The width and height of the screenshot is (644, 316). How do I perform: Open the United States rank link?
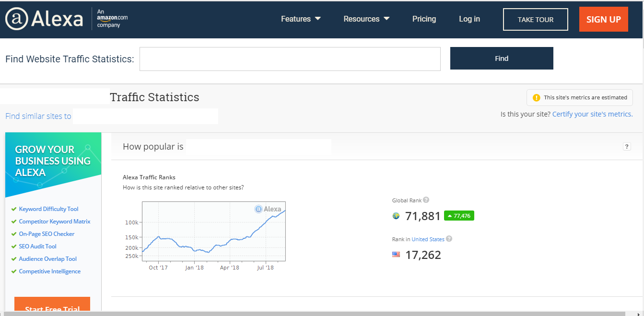tap(429, 239)
